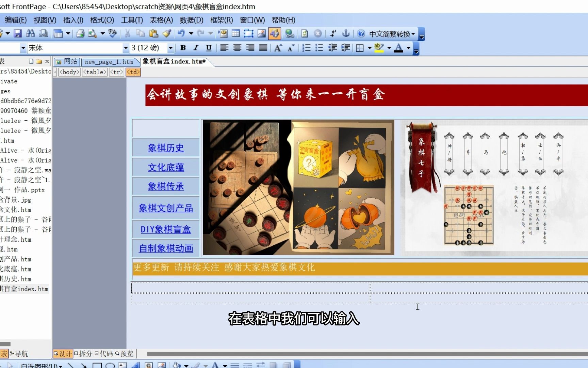Toggle Bold formatting
Screen dimensions: 588x368
tap(183, 48)
